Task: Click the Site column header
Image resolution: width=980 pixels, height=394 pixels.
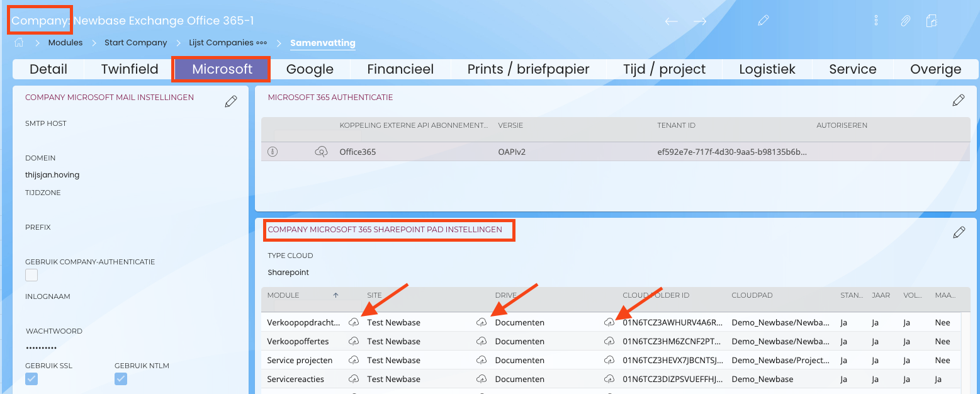Action: [375, 295]
